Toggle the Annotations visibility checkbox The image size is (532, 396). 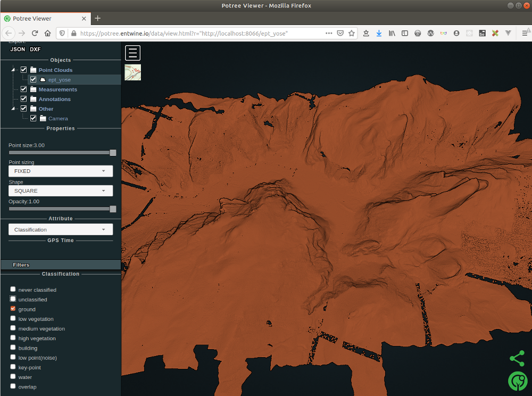[x=23, y=99]
